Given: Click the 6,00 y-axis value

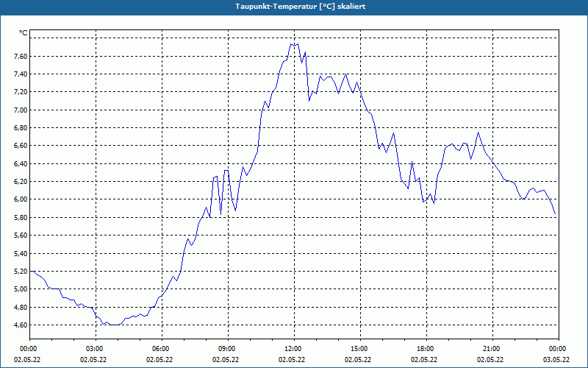Looking at the screenshot, I should click(x=21, y=199).
